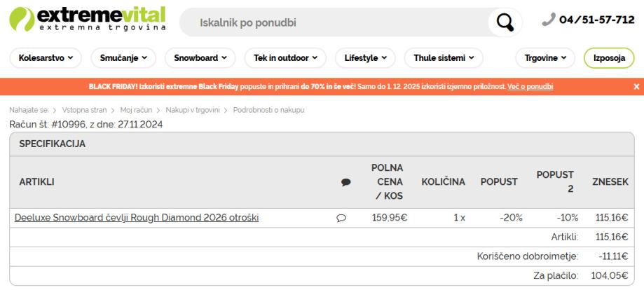Go to Nakupi v trgovini breadcrumb
Screen dimensions: 644x290
tap(193, 110)
